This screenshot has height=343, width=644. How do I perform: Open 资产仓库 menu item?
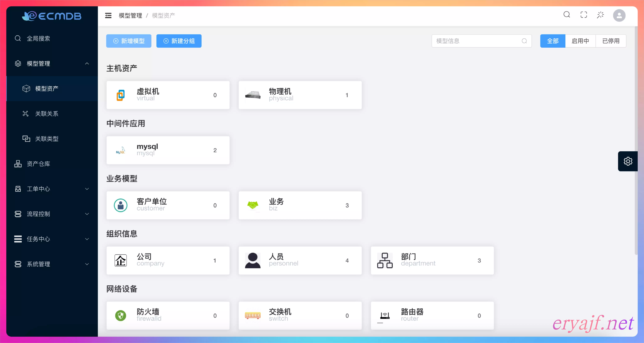(x=52, y=164)
